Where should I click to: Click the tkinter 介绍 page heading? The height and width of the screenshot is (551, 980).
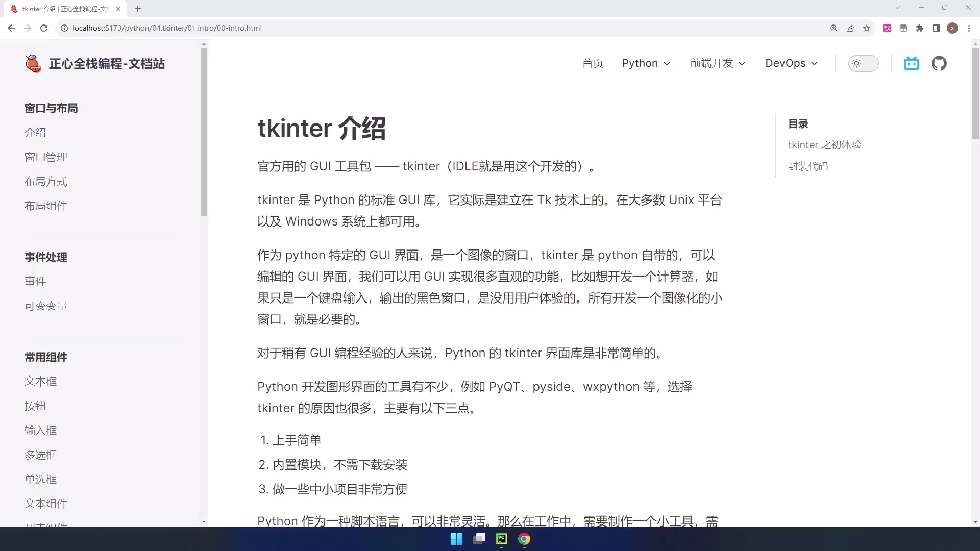(322, 128)
